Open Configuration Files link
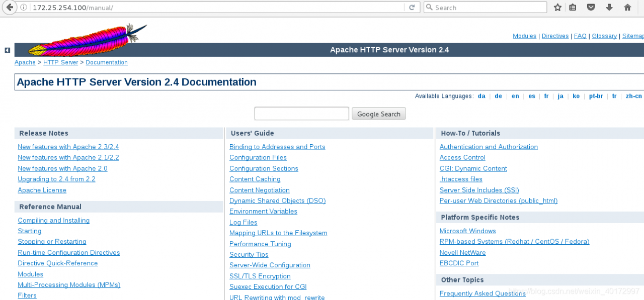The height and width of the screenshot is (300, 644). point(258,158)
